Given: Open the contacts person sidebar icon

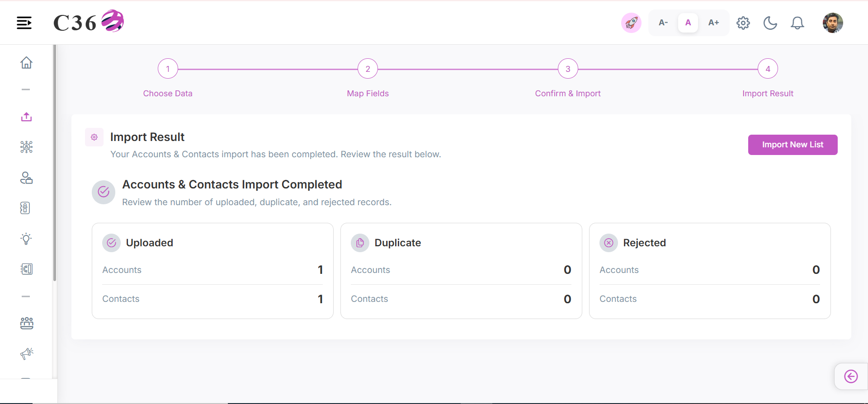Looking at the screenshot, I should coord(26,178).
